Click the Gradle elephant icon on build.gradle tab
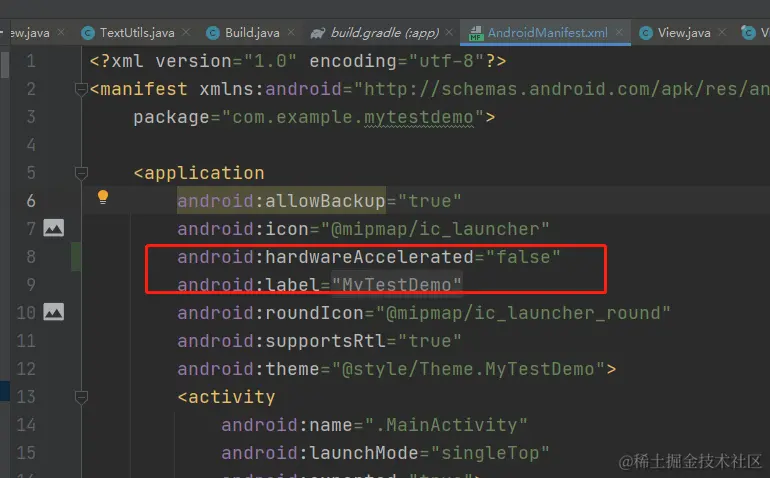This screenshot has width=770, height=478. (x=318, y=33)
